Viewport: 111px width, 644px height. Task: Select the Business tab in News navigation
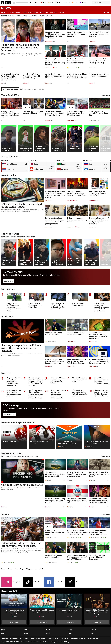[18, 12]
